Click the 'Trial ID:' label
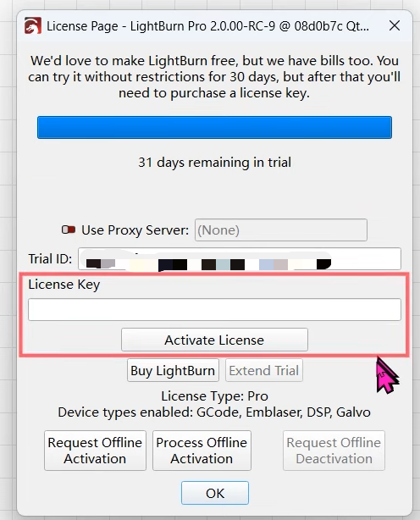This screenshot has width=420, height=520. click(50, 258)
